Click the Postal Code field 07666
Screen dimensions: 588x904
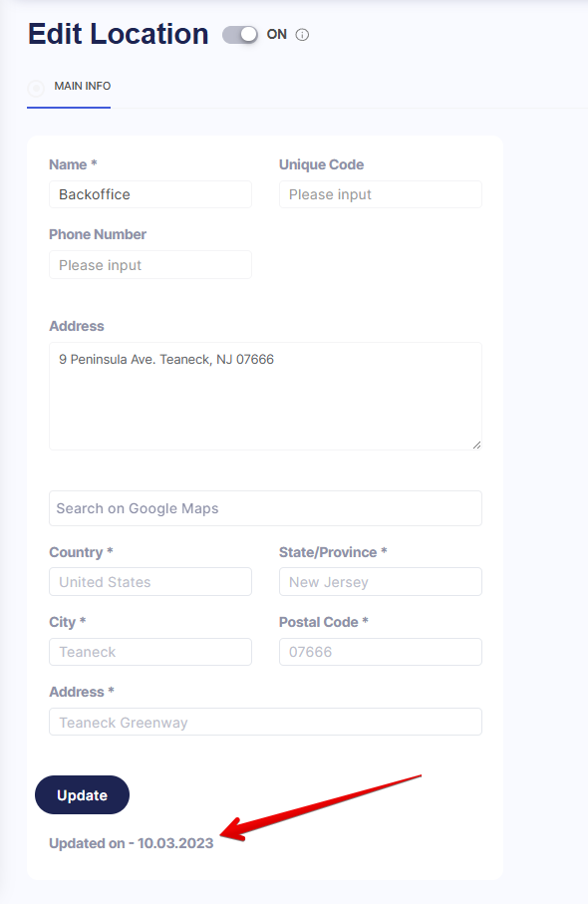tap(381, 652)
